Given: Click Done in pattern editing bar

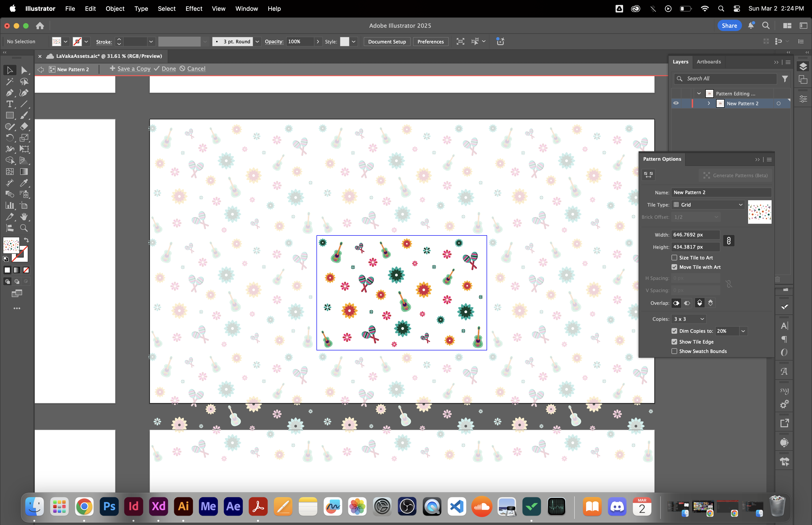Looking at the screenshot, I should tap(168, 69).
